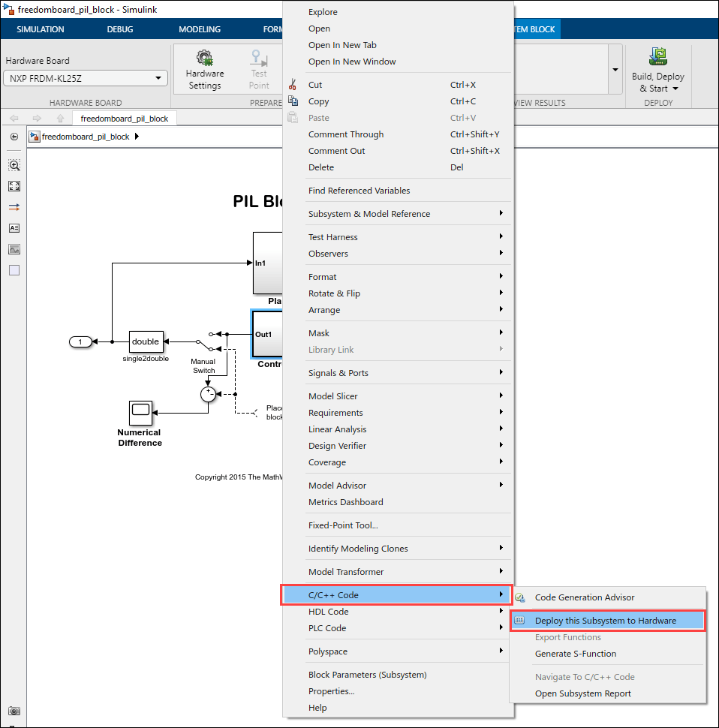Click the single2double conversion block
Image resolution: width=719 pixels, height=728 pixels.
(x=146, y=341)
